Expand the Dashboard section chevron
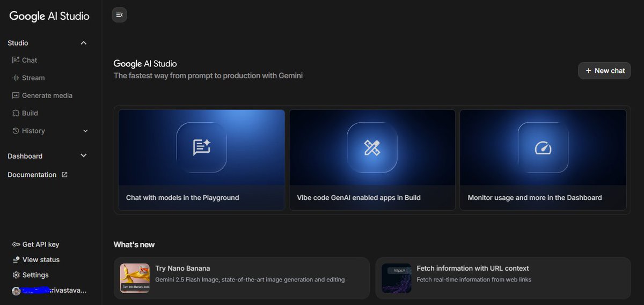 pos(83,156)
